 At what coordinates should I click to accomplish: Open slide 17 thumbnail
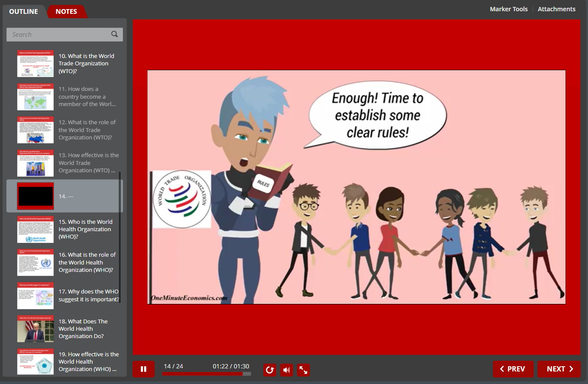click(x=36, y=295)
